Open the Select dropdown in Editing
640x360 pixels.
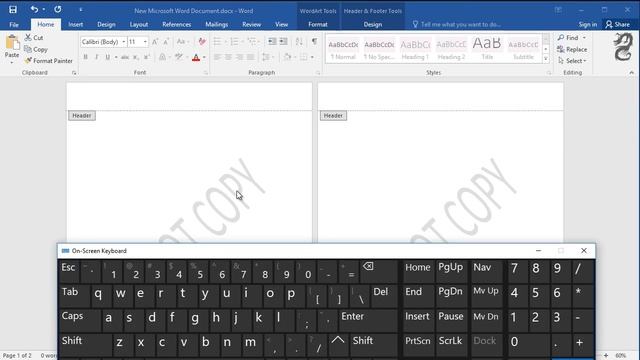point(572,61)
